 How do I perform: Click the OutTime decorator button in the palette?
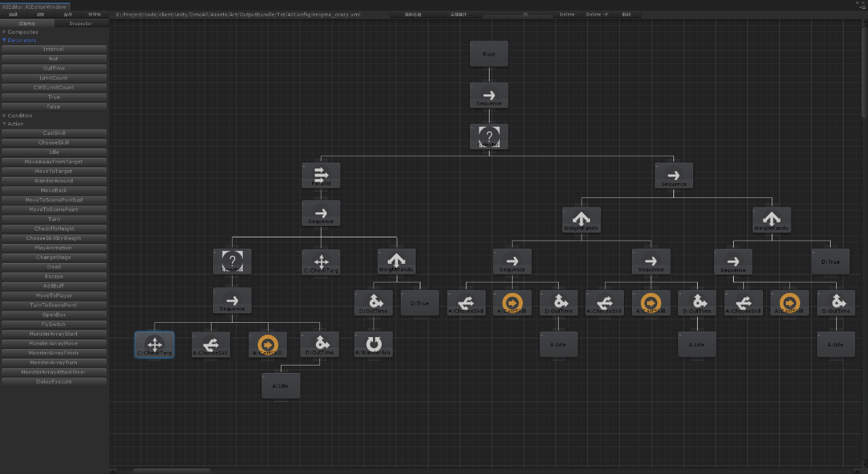(54, 68)
